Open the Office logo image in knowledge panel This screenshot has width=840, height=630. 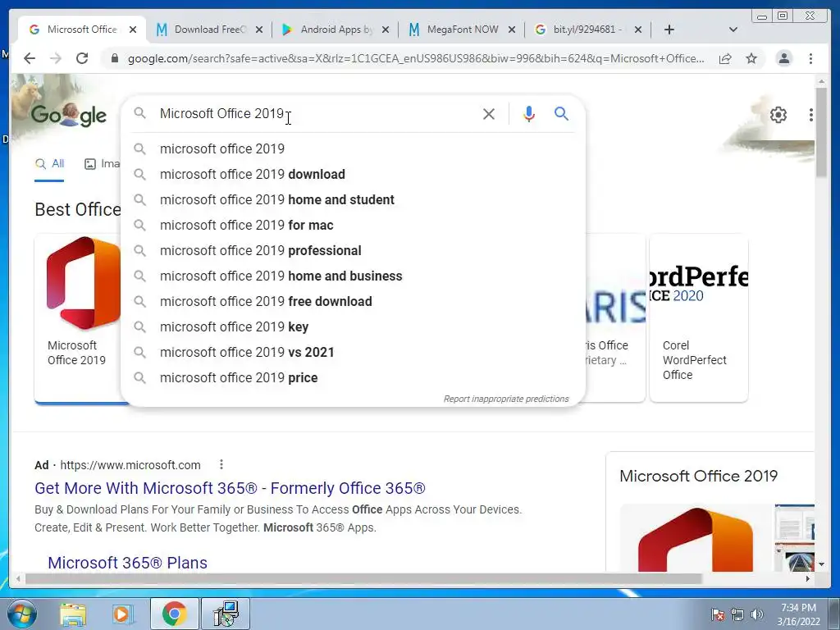(696, 538)
